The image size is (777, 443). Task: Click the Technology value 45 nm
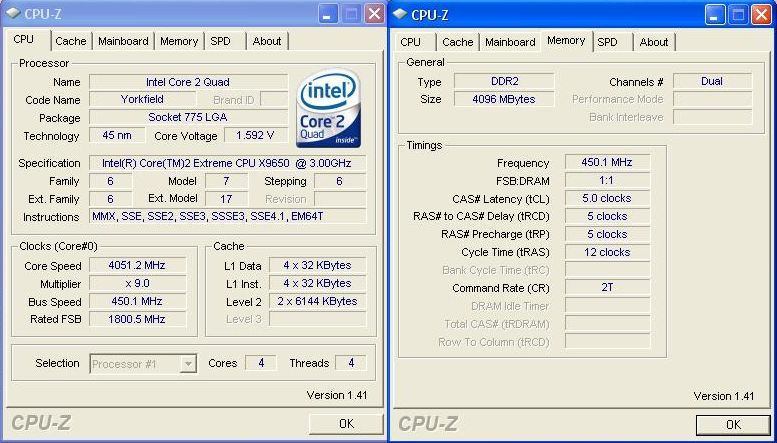coord(117,135)
